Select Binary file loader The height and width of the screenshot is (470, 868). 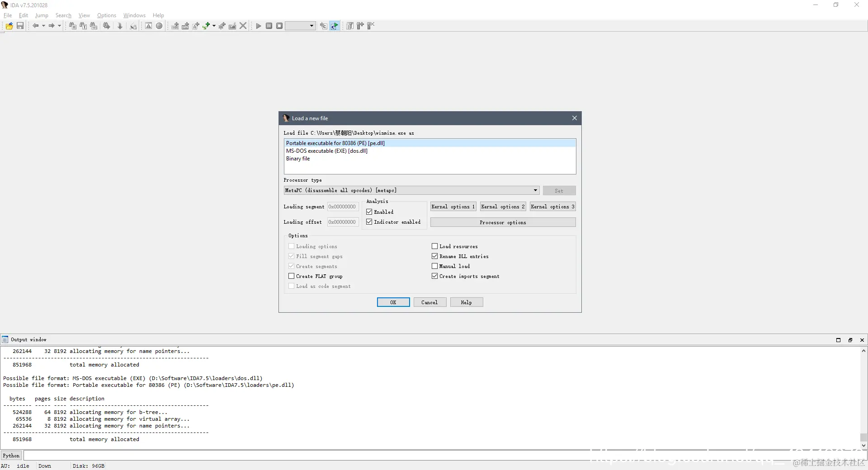(x=429, y=159)
